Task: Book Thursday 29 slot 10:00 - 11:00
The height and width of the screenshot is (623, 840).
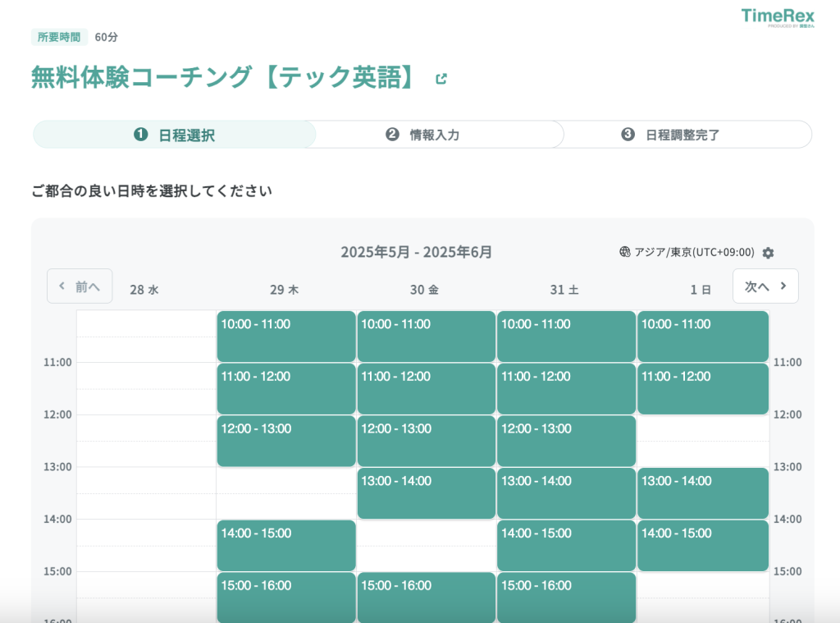Action: click(x=286, y=336)
